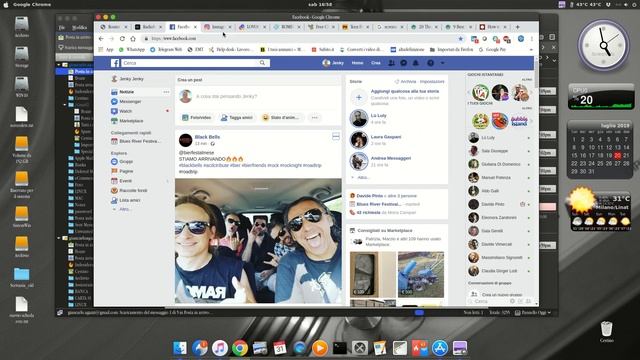
Task: Open the WhatsApp bookmark
Action: click(132, 49)
